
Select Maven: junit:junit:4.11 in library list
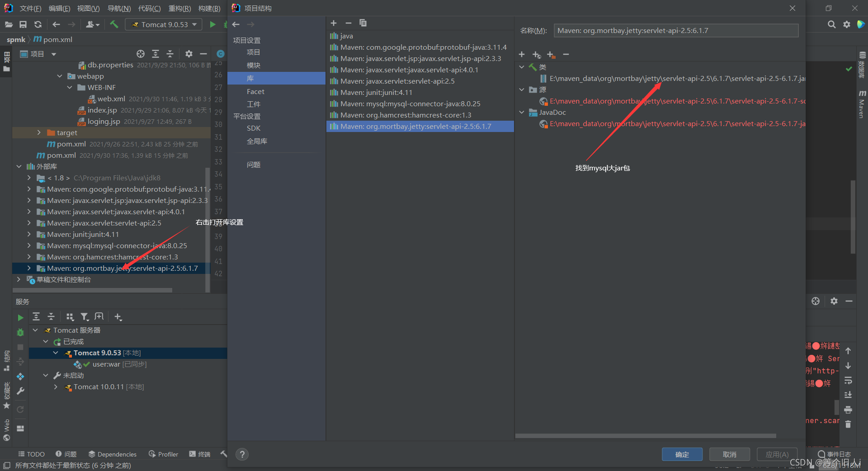tap(420, 92)
